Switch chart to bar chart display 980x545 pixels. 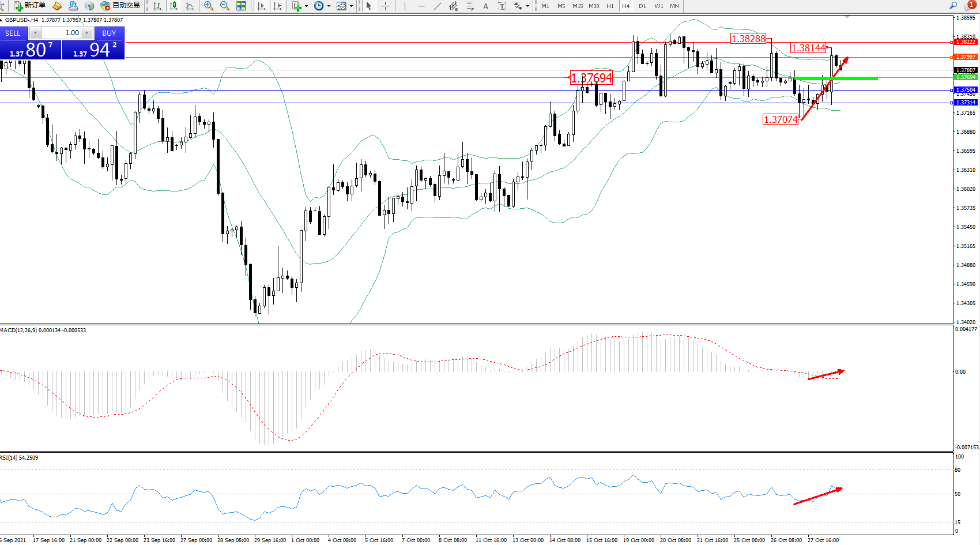pyautogui.click(x=157, y=6)
